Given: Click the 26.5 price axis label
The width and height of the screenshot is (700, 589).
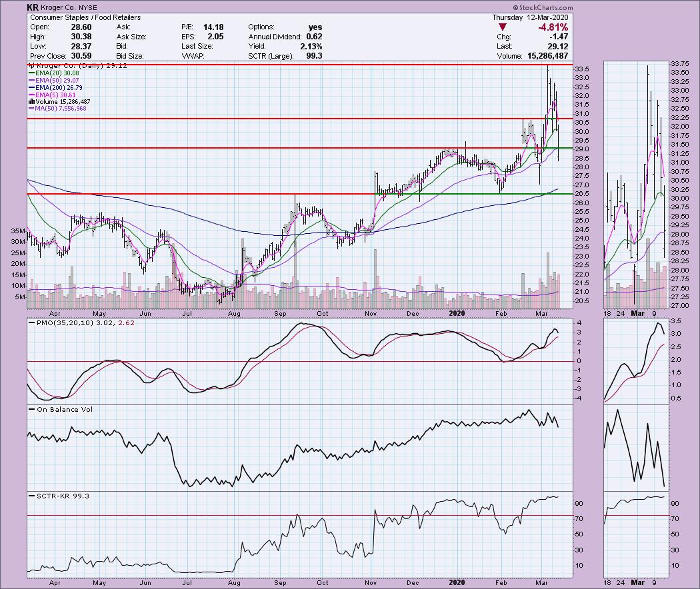Looking at the screenshot, I should [x=582, y=194].
